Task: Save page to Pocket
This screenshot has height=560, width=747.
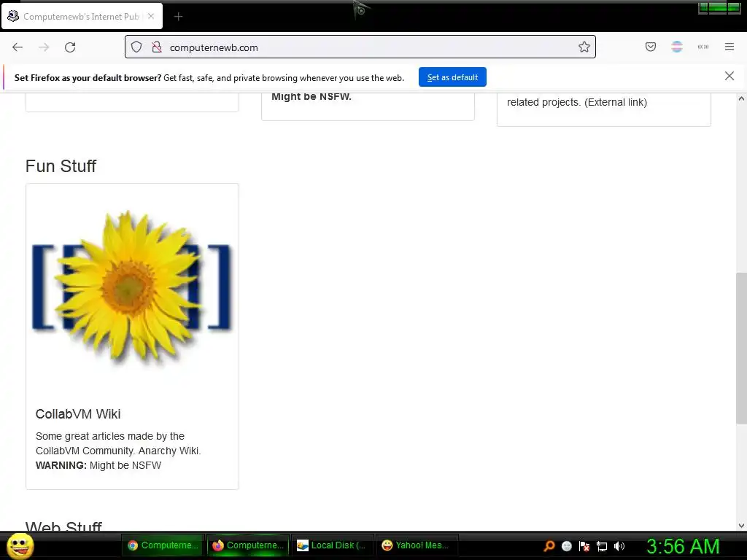Action: (x=651, y=47)
